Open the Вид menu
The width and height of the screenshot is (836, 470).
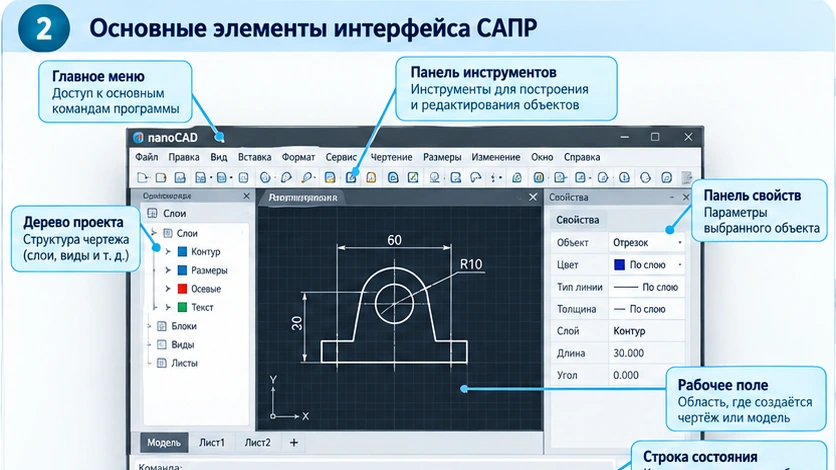[x=219, y=157]
